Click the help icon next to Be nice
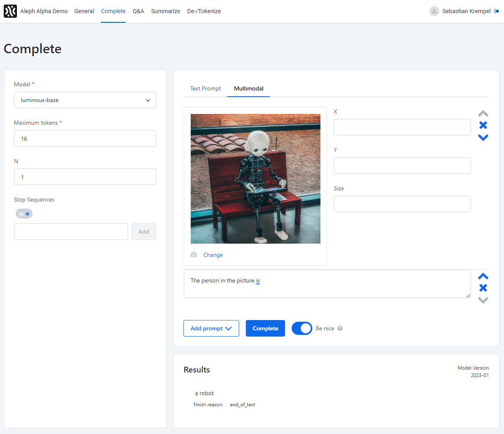This screenshot has height=434, width=504. click(x=340, y=329)
